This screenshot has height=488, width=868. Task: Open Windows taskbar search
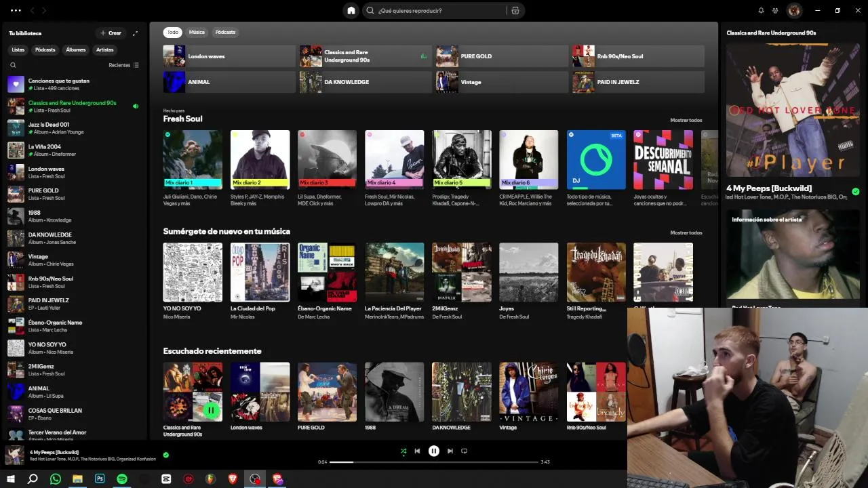coord(33,479)
